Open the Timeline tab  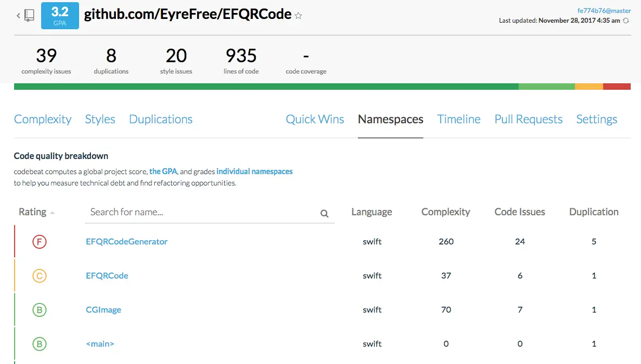click(x=459, y=120)
